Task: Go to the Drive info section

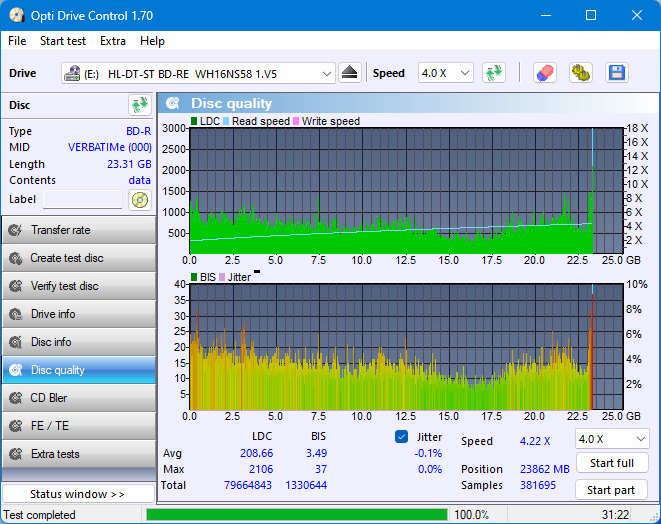Action: coord(79,314)
